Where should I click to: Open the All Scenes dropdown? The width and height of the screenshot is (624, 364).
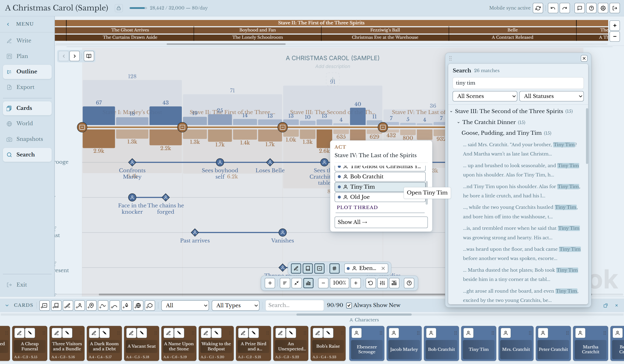(485, 96)
